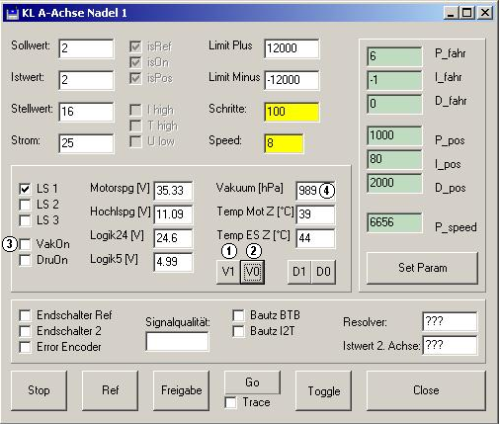Check the DruOn checkbox

point(25,260)
